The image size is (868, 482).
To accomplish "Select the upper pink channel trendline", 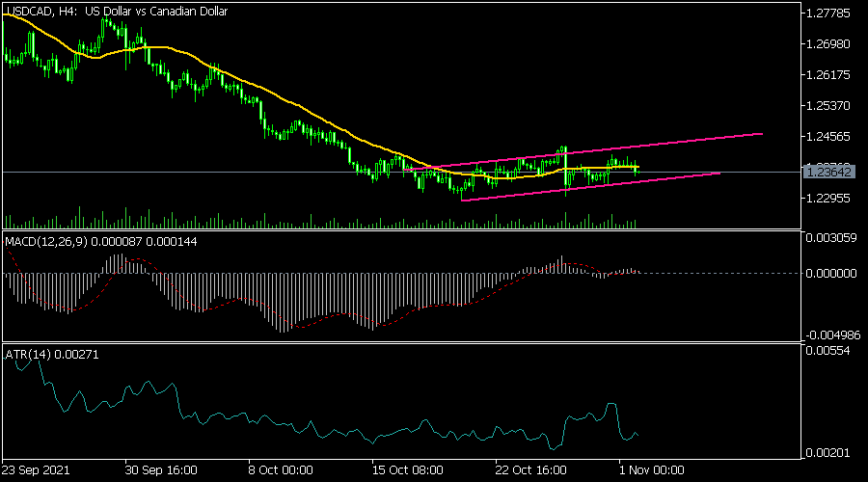I will pos(675,144).
